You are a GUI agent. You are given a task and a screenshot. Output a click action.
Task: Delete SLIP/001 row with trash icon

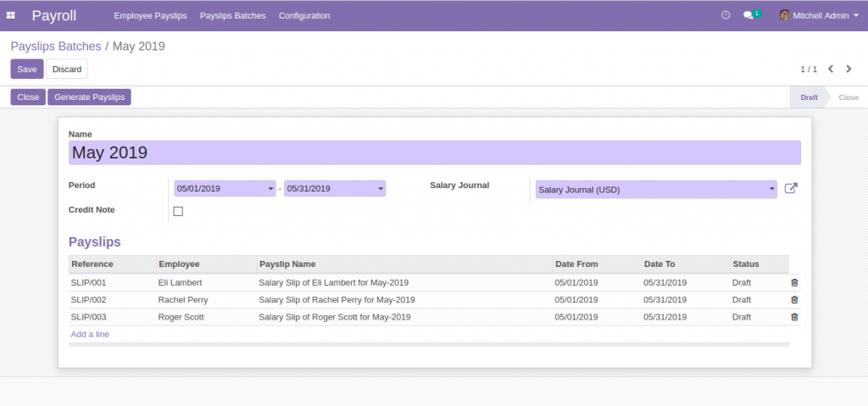pyautogui.click(x=794, y=282)
